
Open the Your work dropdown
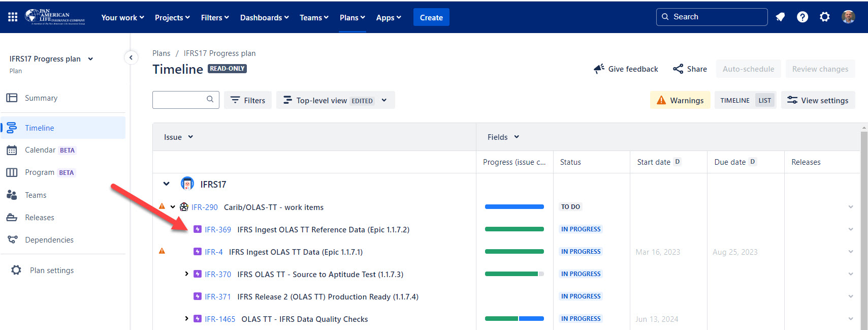123,18
